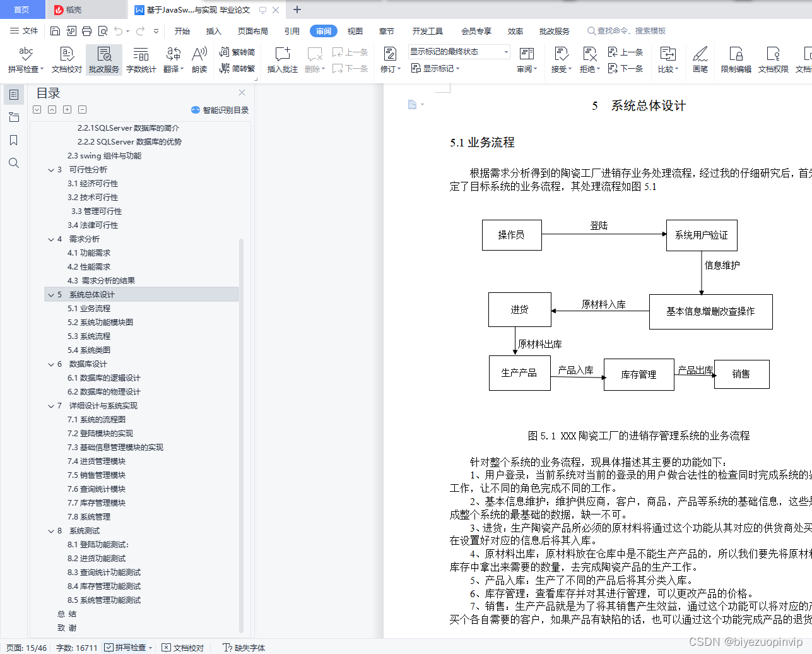
Task: Convert text with 繁转简
Action: pos(237,52)
